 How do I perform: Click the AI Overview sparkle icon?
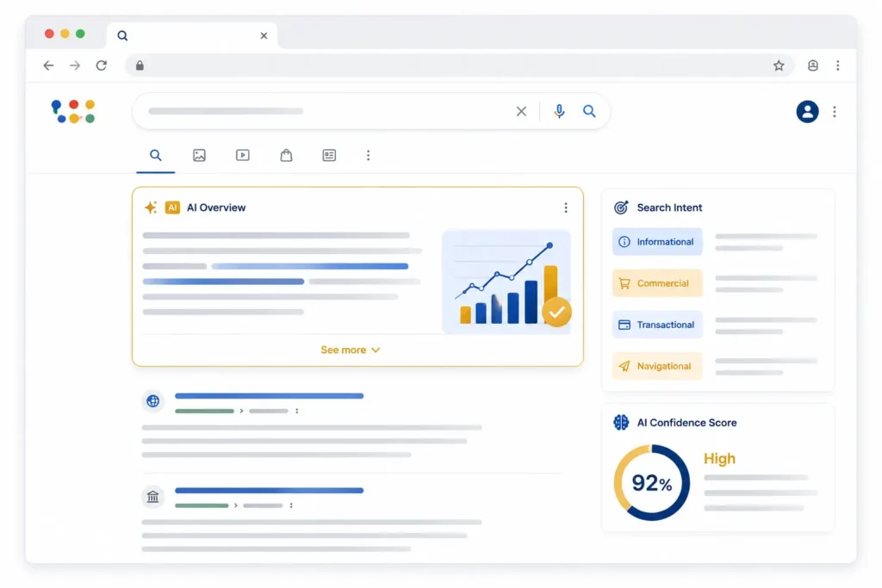point(151,207)
